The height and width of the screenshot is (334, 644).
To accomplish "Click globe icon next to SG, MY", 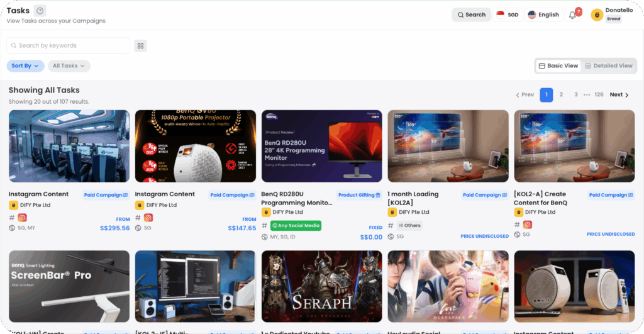I will point(12,228).
